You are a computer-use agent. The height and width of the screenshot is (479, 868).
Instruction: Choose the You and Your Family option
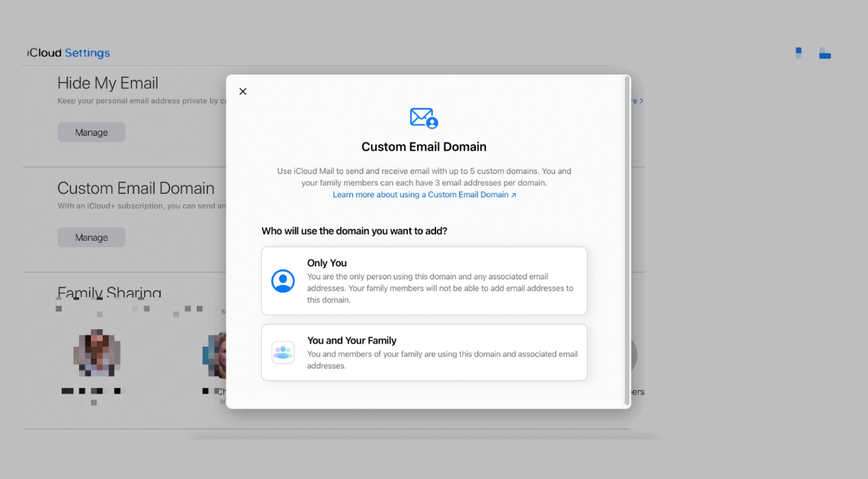point(423,352)
